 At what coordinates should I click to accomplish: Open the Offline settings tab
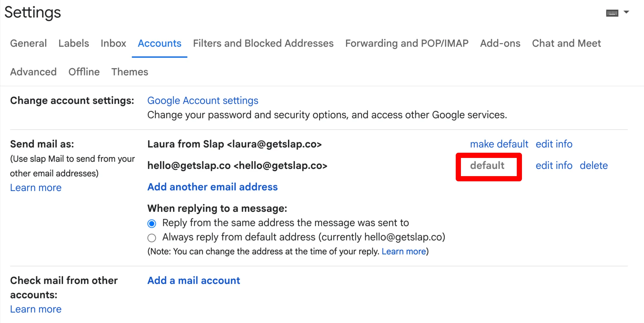pyautogui.click(x=84, y=72)
